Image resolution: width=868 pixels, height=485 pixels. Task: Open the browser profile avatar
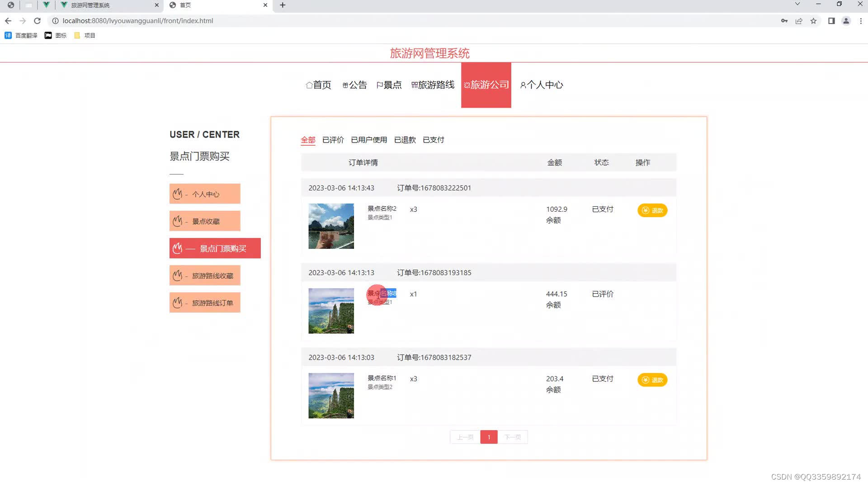[x=846, y=21]
